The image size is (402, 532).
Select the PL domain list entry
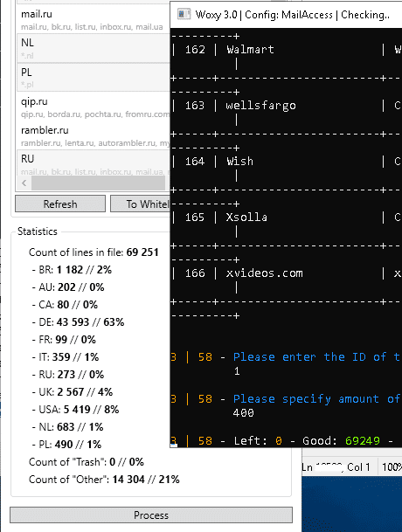93,78
